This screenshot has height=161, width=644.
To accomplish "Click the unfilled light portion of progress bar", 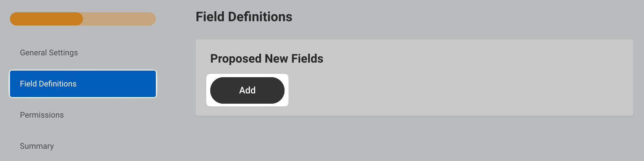I will pos(119,19).
